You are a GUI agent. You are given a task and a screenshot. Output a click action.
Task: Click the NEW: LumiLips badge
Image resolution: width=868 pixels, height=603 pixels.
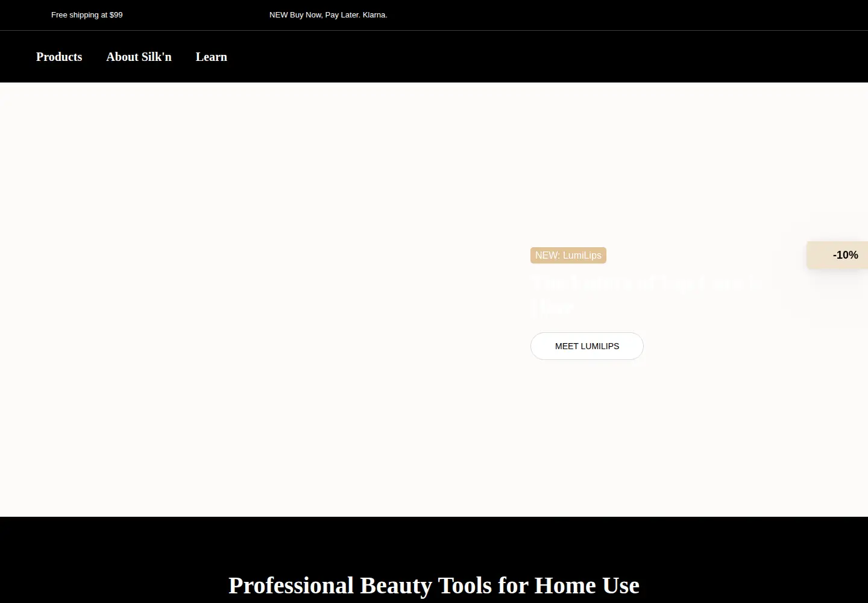coord(568,255)
